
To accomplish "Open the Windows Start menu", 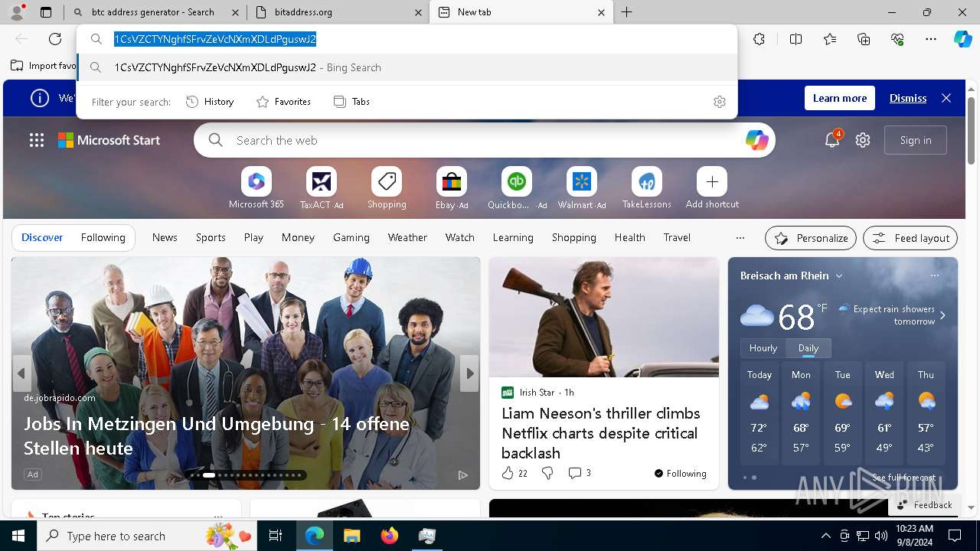I will coord(18,536).
